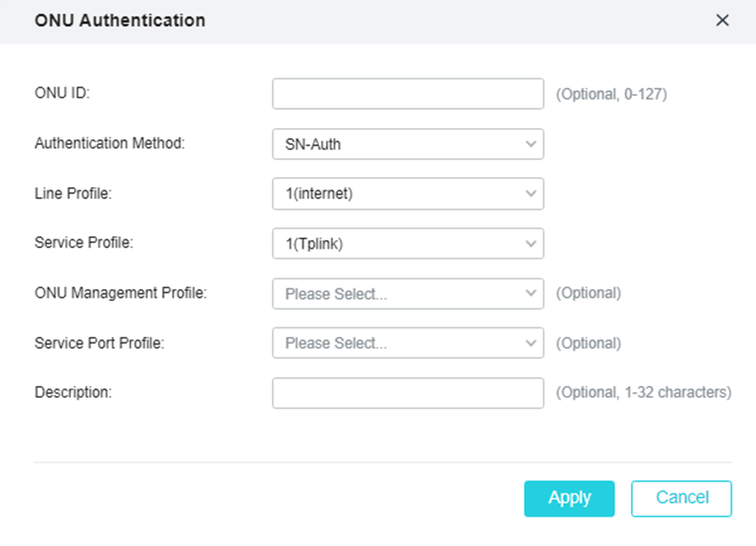
Task: Close the ONU Authentication dialog
Action: click(x=722, y=21)
